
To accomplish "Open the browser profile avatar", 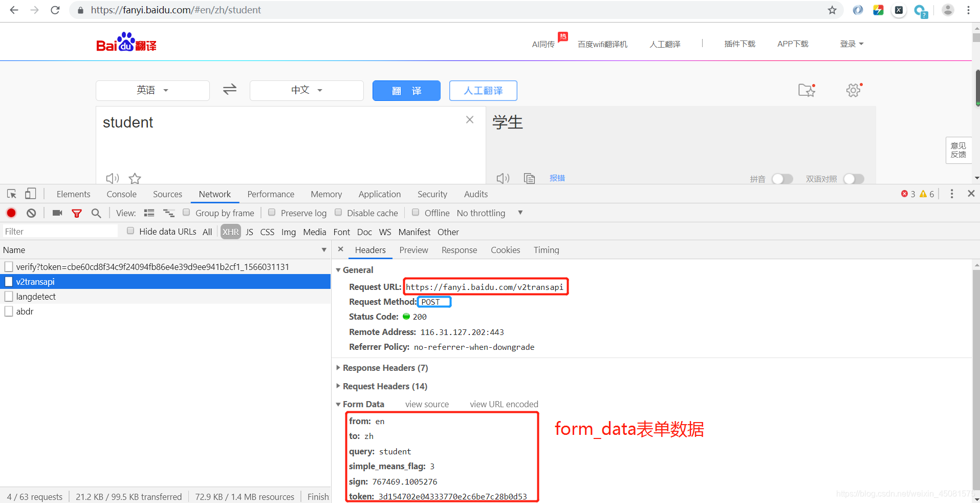I will coord(948,10).
